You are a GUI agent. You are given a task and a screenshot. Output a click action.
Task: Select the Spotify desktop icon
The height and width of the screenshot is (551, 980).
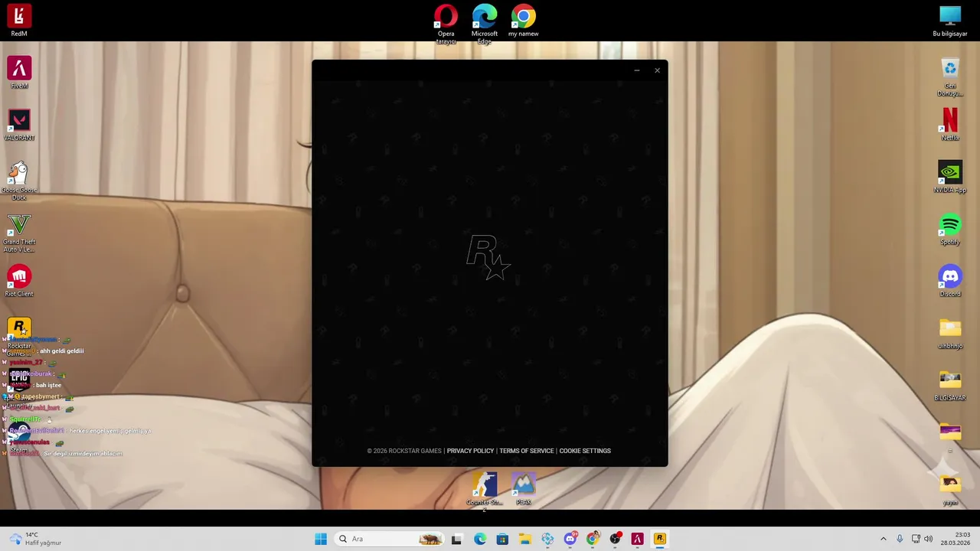(950, 229)
